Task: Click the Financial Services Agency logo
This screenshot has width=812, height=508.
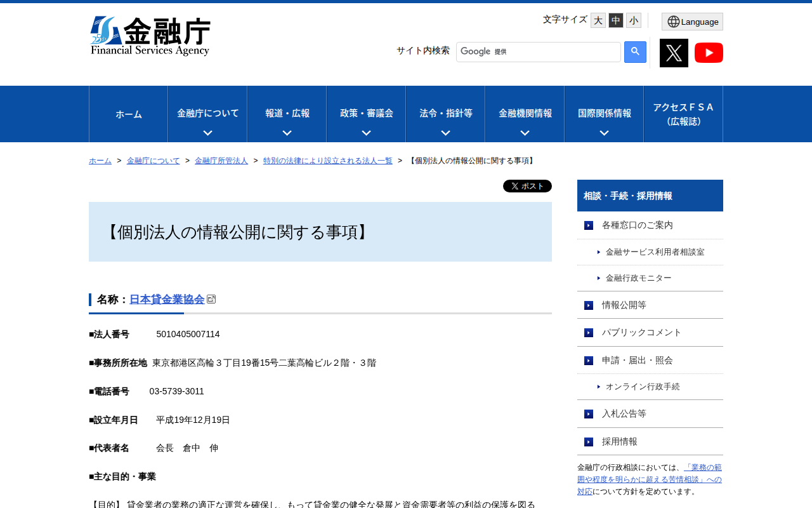Action: tap(150, 36)
